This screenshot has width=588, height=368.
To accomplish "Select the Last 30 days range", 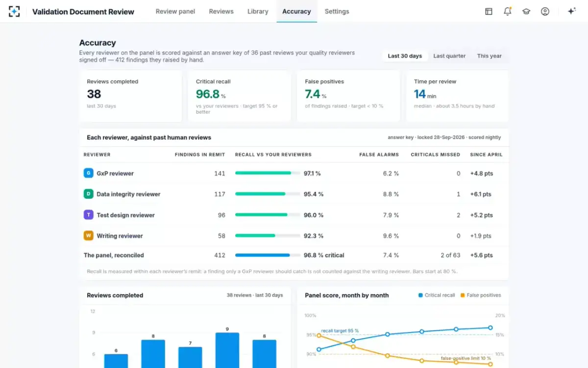I will coord(405,56).
